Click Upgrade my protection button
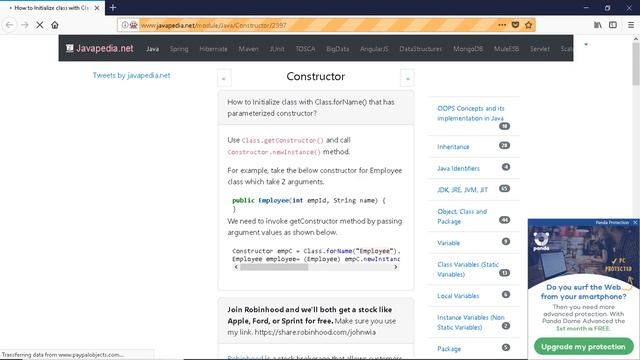 [583, 347]
